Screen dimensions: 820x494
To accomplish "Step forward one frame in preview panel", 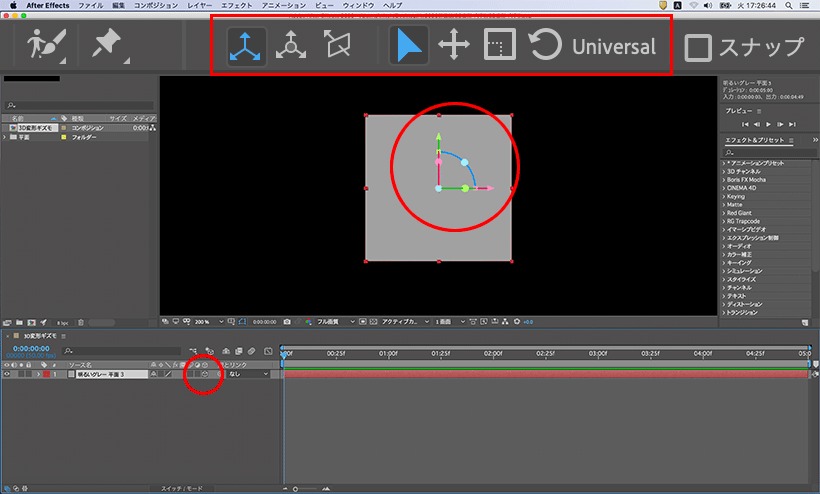I will [x=780, y=124].
